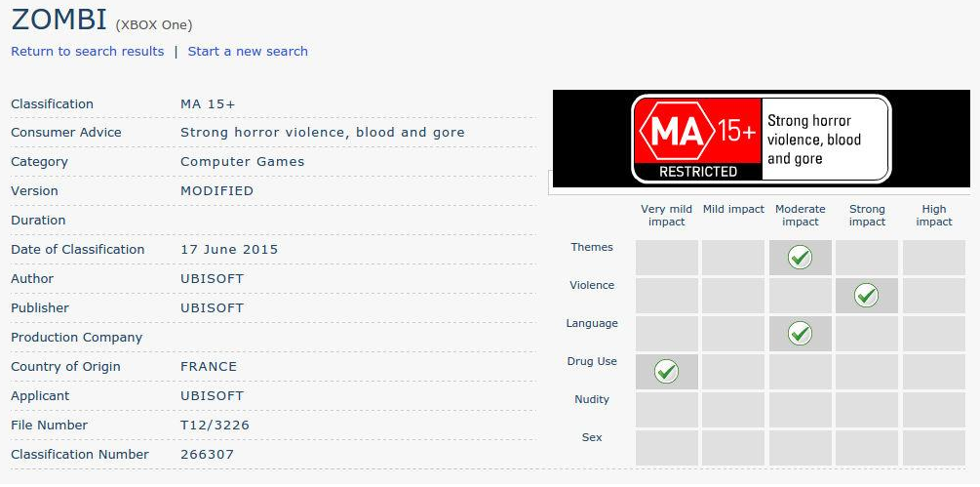
Task: Click the badge text 'Strong horror violence, blood and gore'
Action: click(814, 140)
